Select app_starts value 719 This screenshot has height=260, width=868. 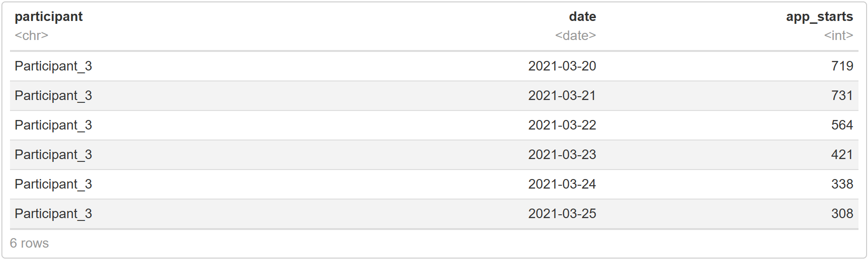842,66
